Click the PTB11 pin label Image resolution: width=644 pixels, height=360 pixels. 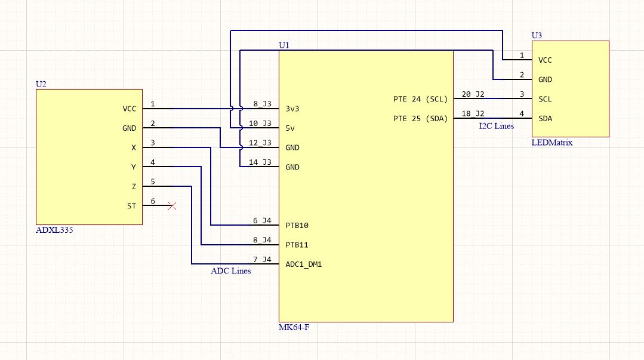[x=297, y=245]
